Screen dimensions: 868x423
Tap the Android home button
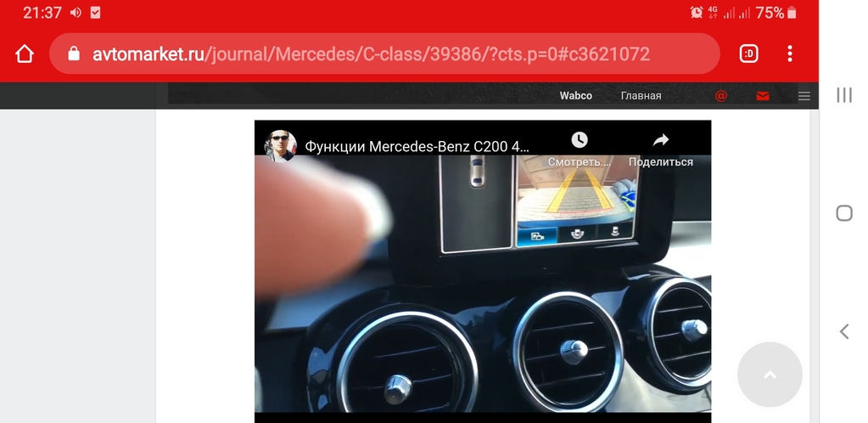click(x=843, y=213)
